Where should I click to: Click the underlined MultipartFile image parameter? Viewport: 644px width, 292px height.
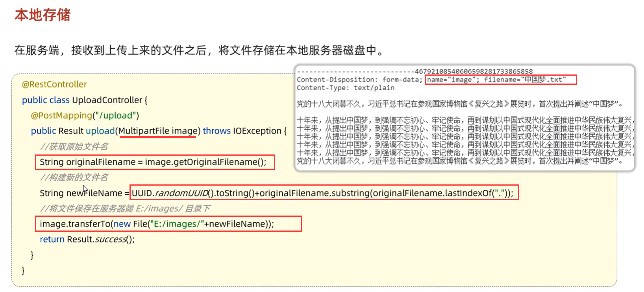click(x=157, y=131)
